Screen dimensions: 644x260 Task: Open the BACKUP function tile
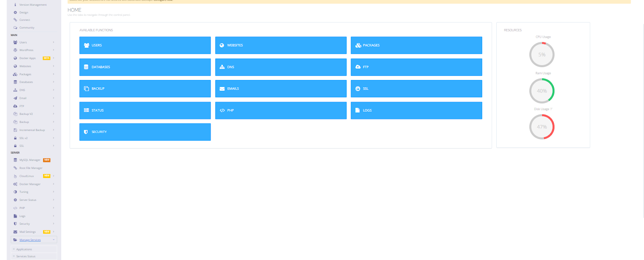coord(145,89)
